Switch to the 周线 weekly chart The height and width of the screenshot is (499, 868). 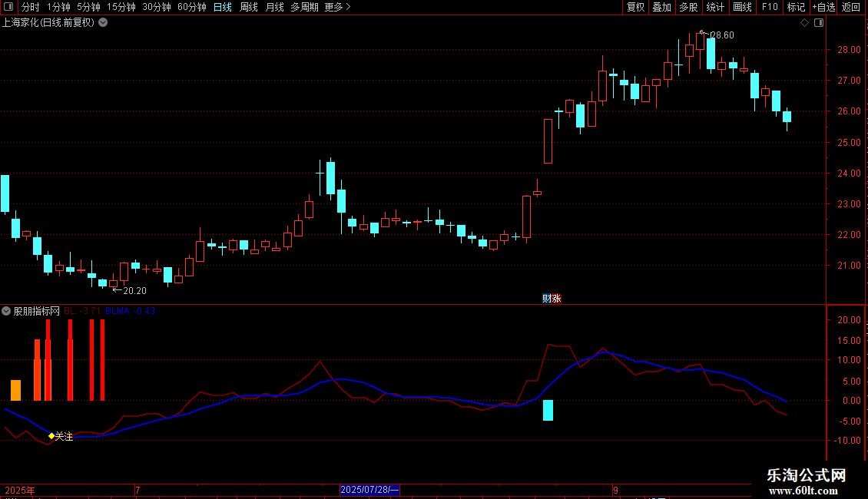(249, 7)
